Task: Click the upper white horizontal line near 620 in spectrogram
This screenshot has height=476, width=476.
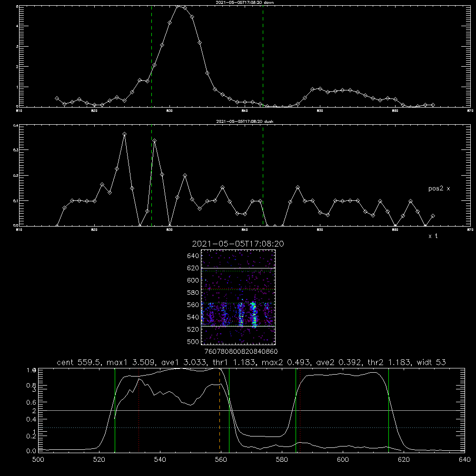Action: (x=238, y=268)
